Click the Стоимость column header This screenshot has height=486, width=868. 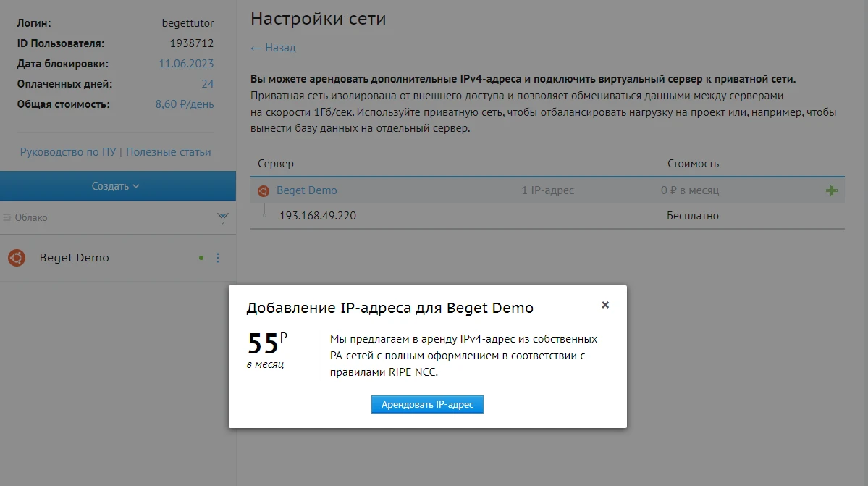(693, 163)
